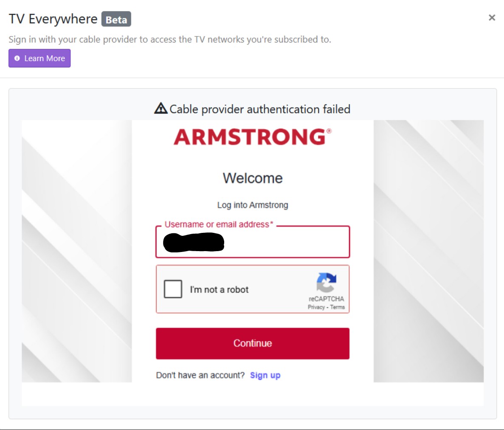
Task: Check the I'm not a robot box
Action: coord(173,289)
